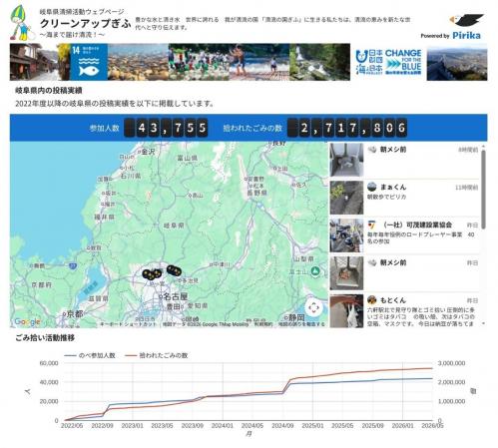The width and height of the screenshot is (498, 448).
Task: Click the map recenter location button
Action: (313, 308)
